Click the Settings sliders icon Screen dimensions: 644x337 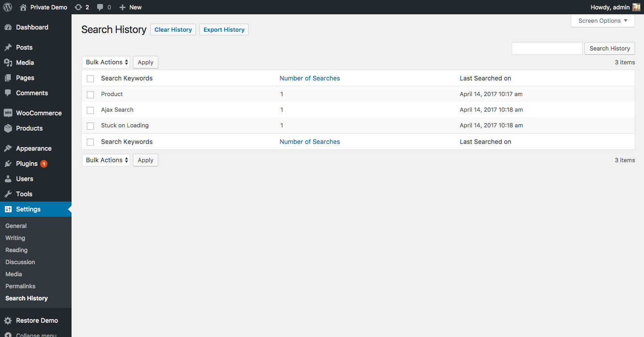point(8,209)
